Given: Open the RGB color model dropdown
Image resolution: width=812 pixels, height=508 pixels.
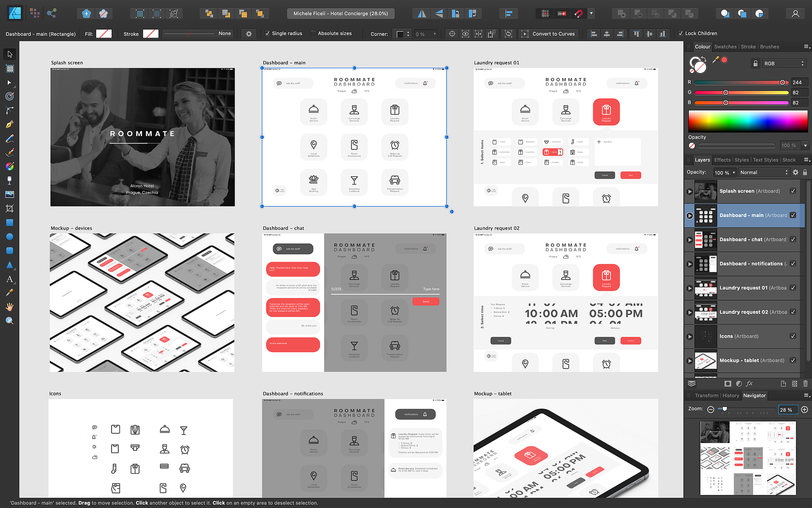Looking at the screenshot, I should (x=784, y=63).
